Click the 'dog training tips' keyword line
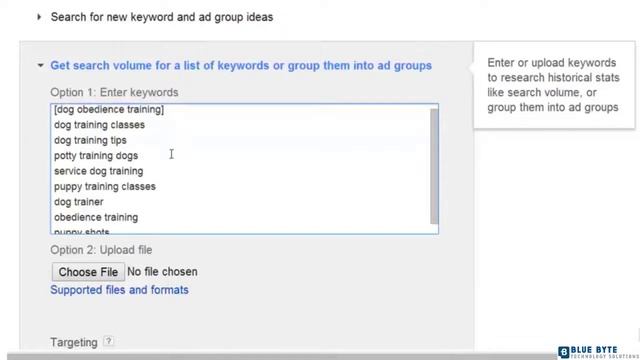The width and height of the screenshot is (640, 360). pyautogui.click(x=90, y=140)
